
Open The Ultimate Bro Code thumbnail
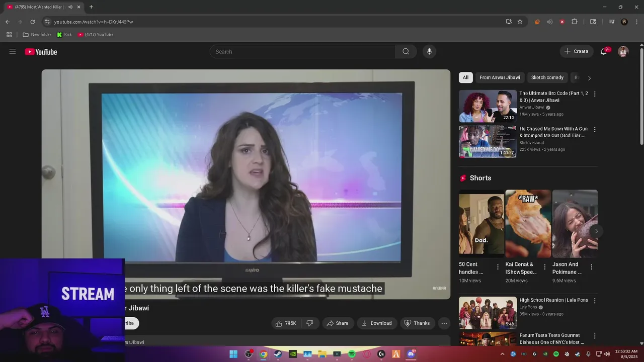488,106
